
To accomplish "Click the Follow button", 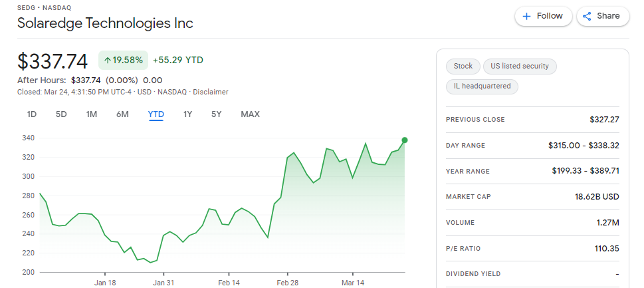I will [544, 17].
